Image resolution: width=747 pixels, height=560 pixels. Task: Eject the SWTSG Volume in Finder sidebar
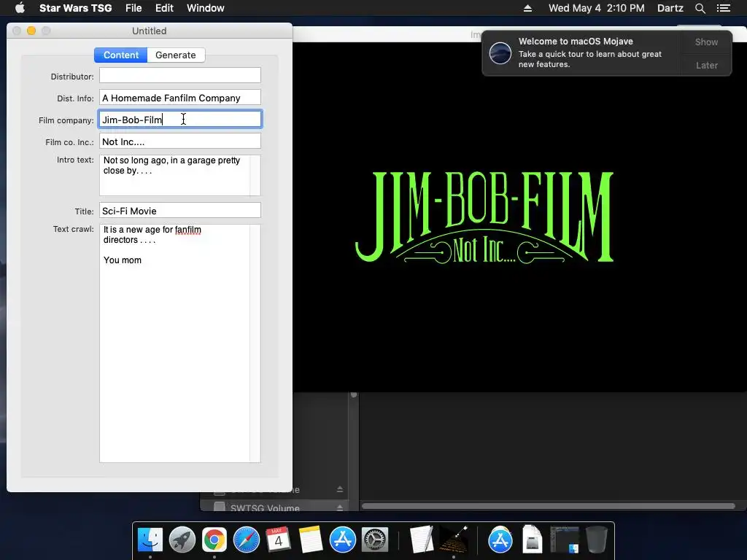click(340, 507)
